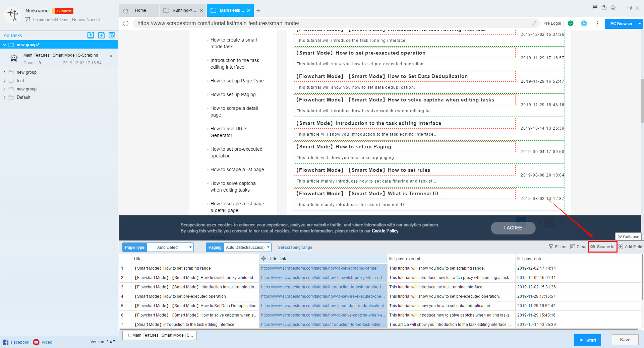This screenshot has height=348, width=644.
Task: Click the pencil edit URL icon
Action: pyautogui.click(x=534, y=23)
